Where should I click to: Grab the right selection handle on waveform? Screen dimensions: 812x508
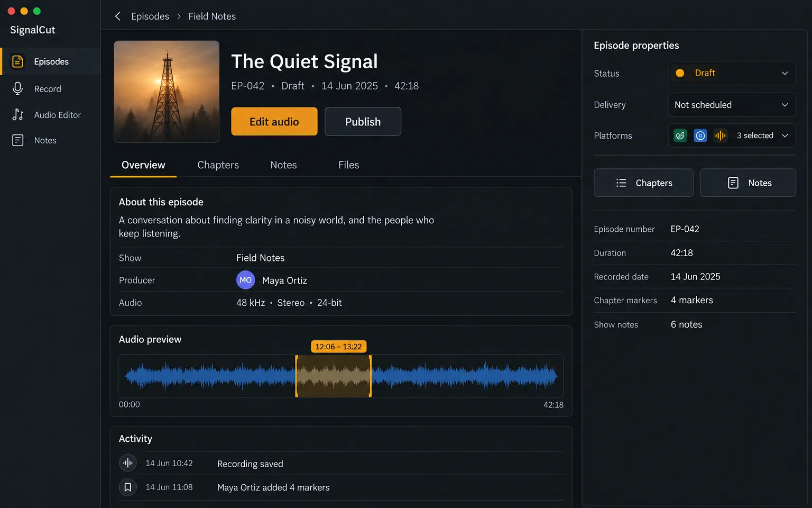point(370,376)
